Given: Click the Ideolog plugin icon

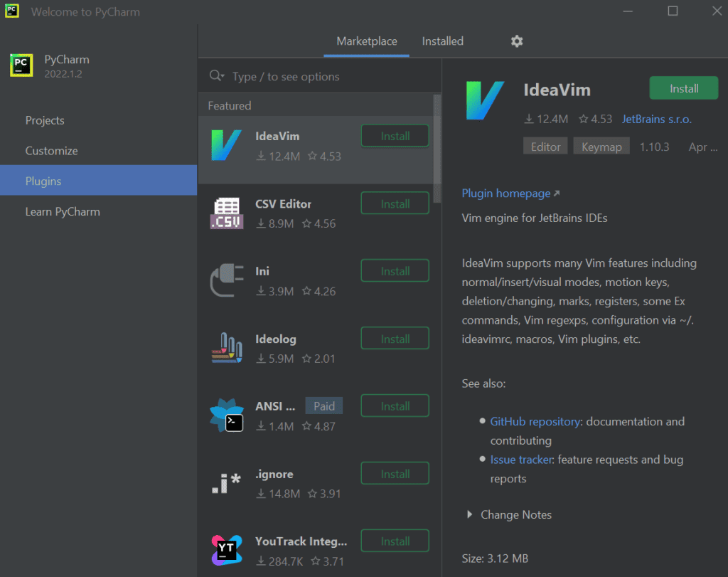Looking at the screenshot, I should [227, 347].
